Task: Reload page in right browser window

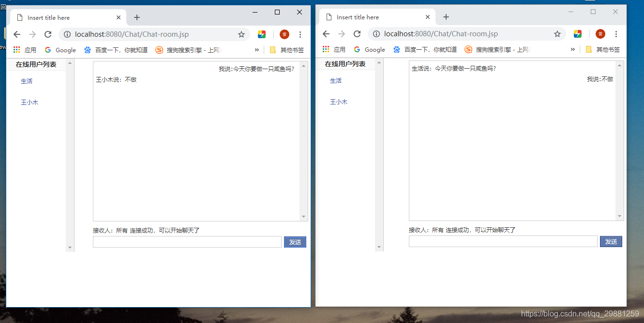Action: pyautogui.click(x=357, y=34)
